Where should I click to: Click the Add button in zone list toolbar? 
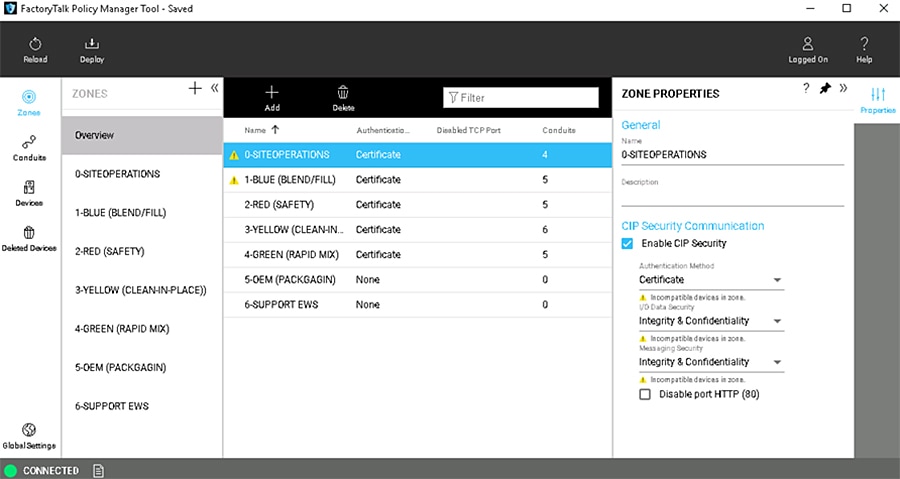coord(272,98)
